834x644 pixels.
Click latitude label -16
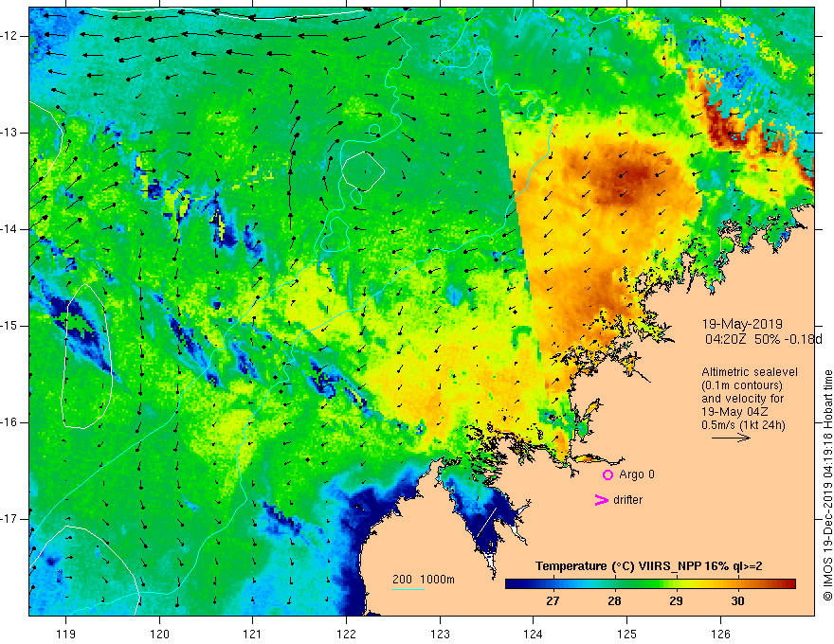click(x=10, y=422)
